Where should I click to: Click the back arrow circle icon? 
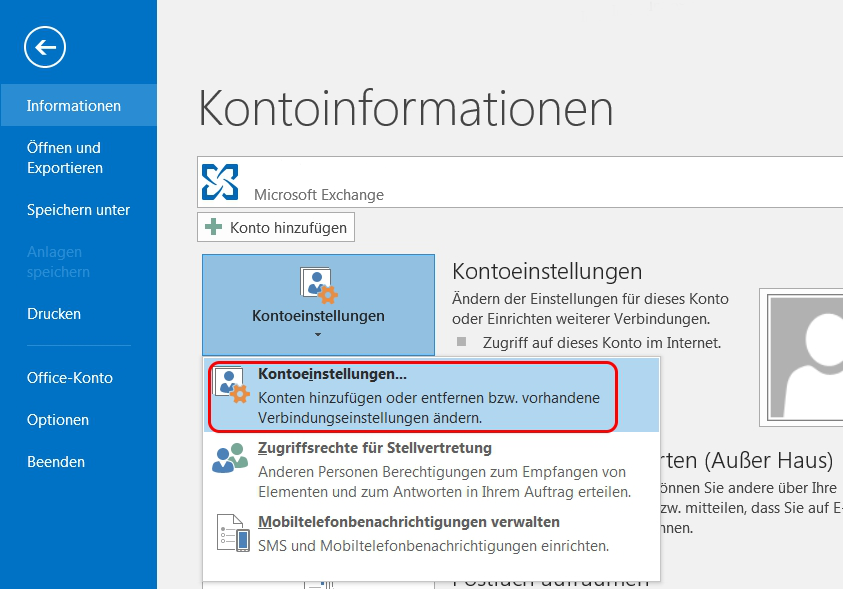(x=45, y=47)
